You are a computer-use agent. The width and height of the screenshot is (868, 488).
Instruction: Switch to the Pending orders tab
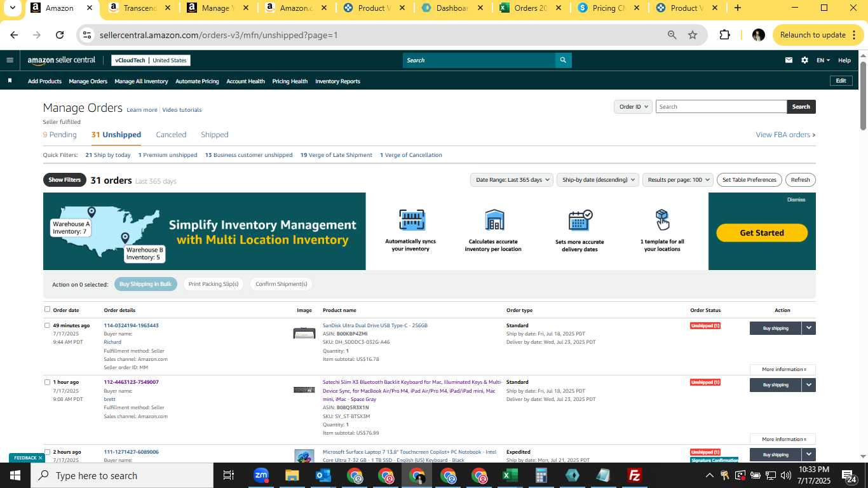tap(60, 135)
